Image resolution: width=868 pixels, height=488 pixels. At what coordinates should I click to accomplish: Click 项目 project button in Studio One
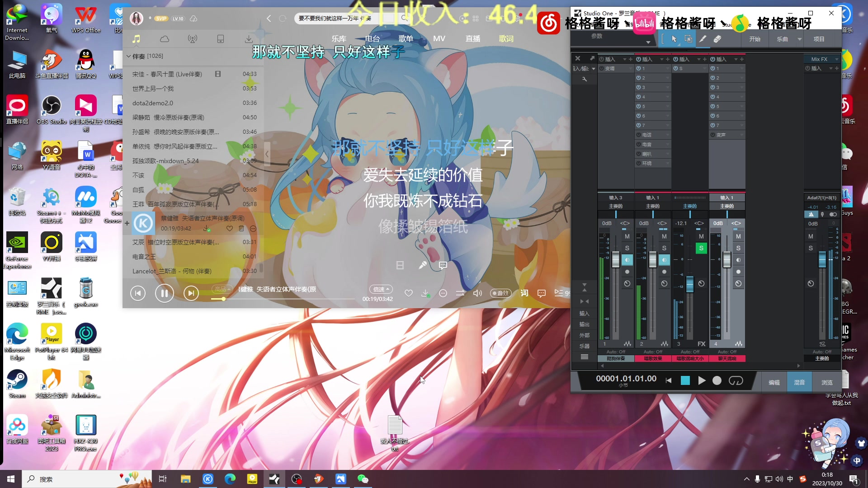coord(819,39)
